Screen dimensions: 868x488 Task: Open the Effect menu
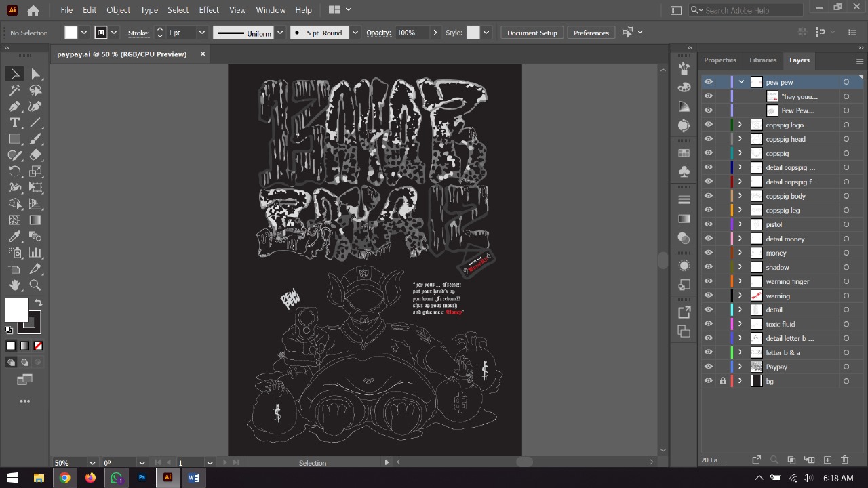tap(209, 10)
